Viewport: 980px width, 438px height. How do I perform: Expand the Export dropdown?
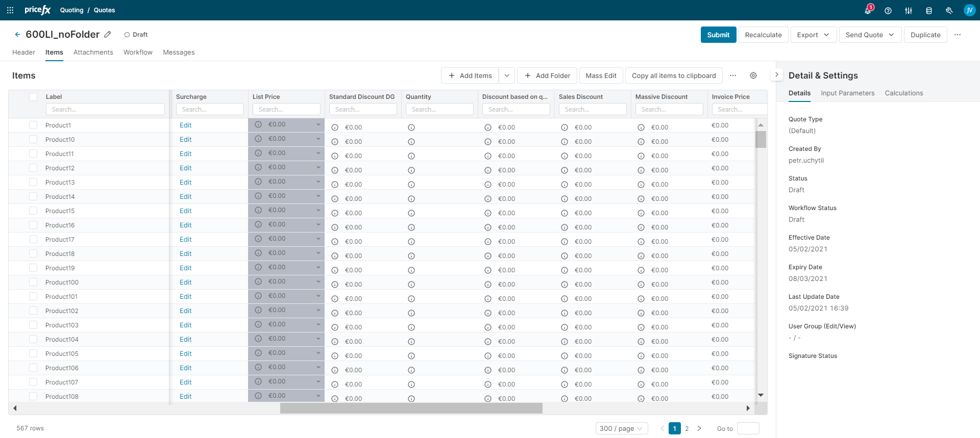[813, 35]
